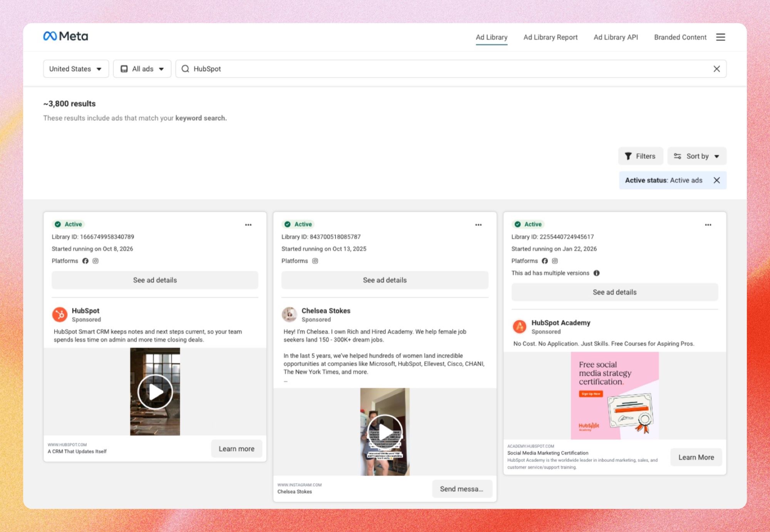Click the Meta logo

click(65, 36)
